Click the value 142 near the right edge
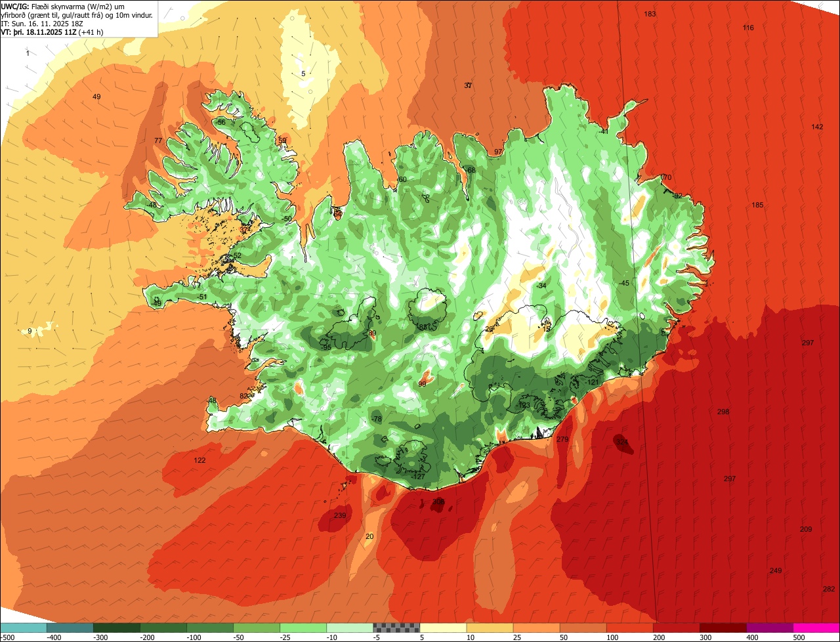Image resolution: width=840 pixels, height=642 pixels. click(x=817, y=127)
